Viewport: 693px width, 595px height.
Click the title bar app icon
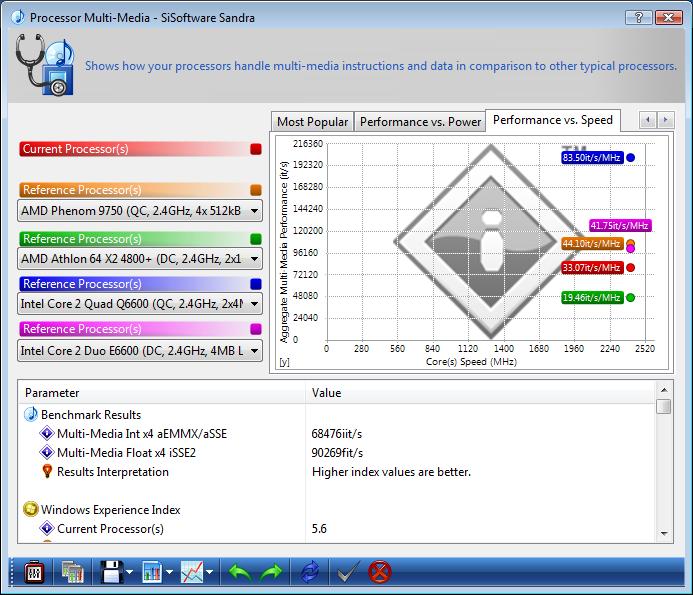click(x=18, y=17)
